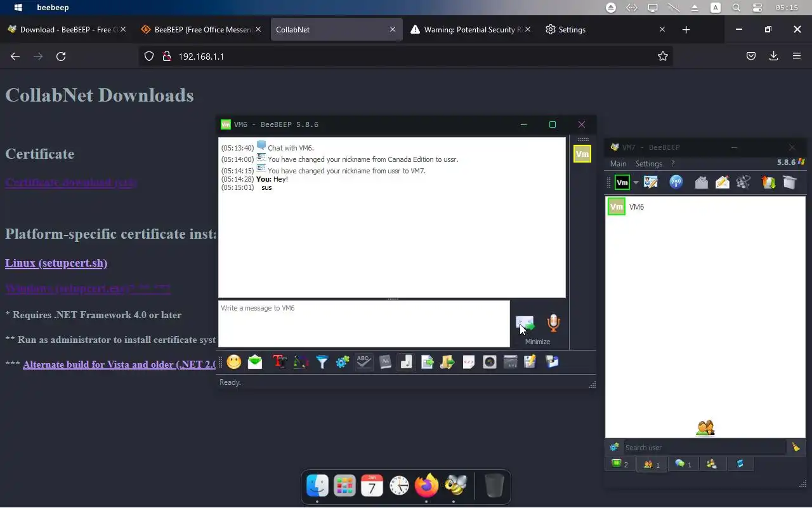Reload the page in the browser

tap(61, 57)
